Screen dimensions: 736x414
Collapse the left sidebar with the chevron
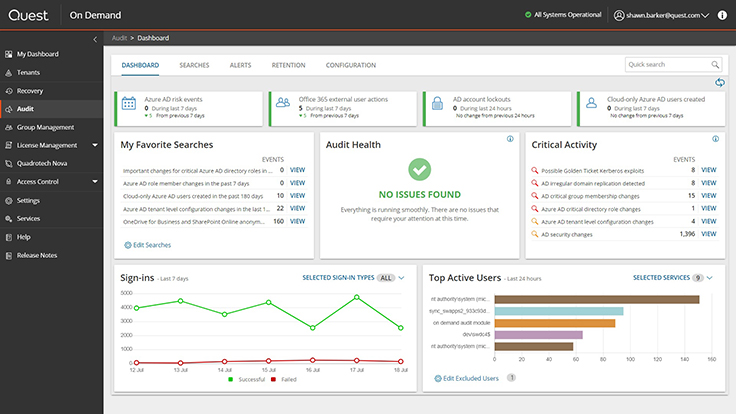(95, 39)
